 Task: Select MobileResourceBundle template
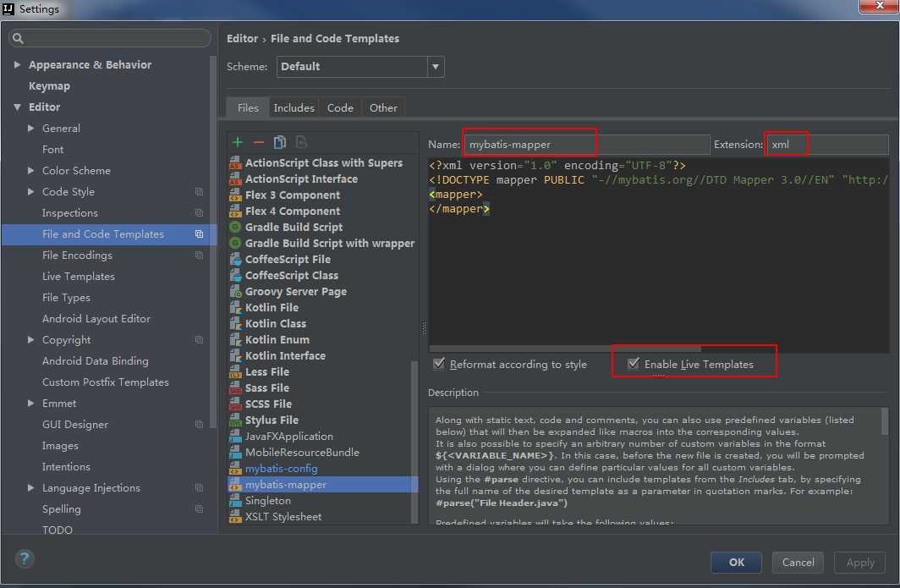click(x=322, y=453)
